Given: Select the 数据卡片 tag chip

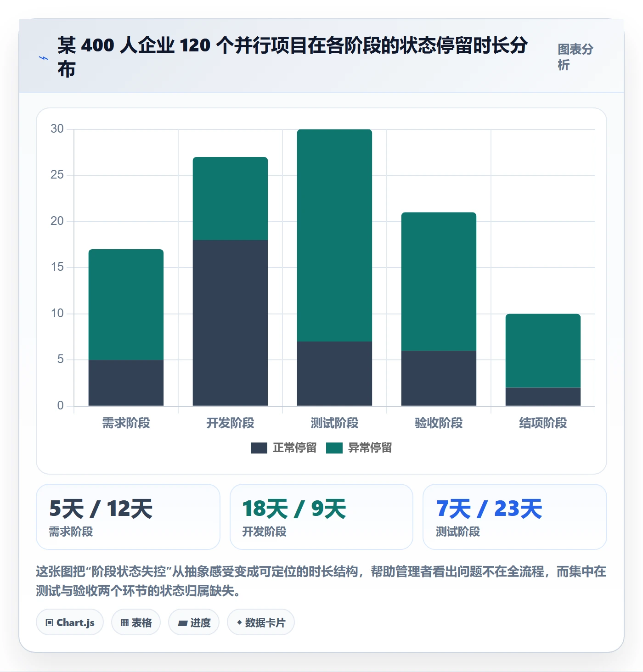Looking at the screenshot, I should pyautogui.click(x=261, y=622).
